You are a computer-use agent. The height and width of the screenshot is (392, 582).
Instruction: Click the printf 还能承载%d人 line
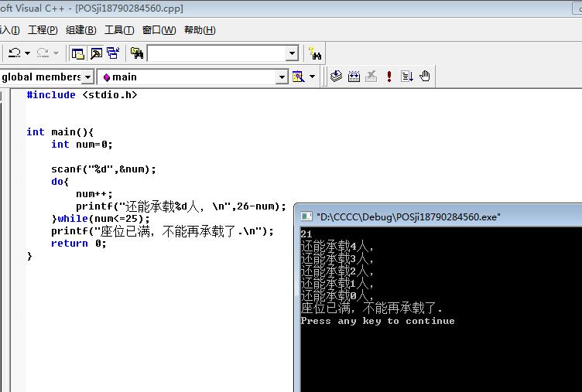181,206
